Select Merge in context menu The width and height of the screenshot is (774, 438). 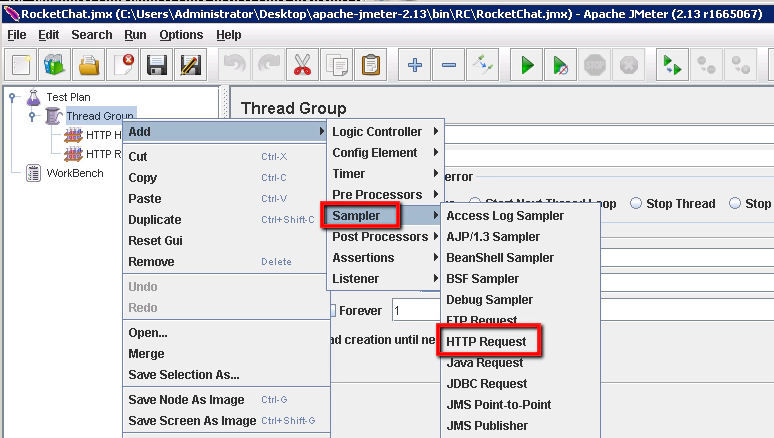tap(226, 354)
